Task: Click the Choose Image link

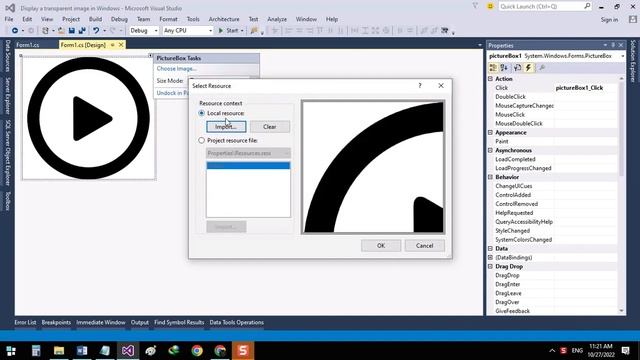Action: tap(177, 69)
